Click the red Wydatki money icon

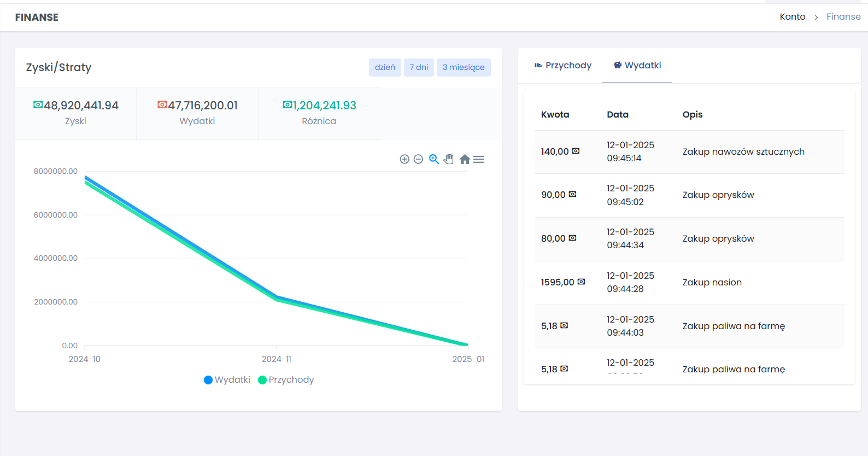(162, 104)
